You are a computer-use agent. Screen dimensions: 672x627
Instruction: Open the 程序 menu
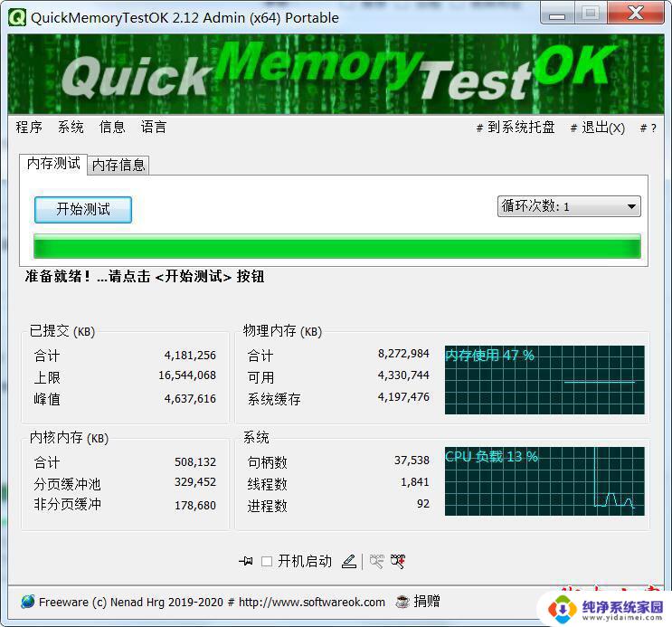(x=29, y=127)
